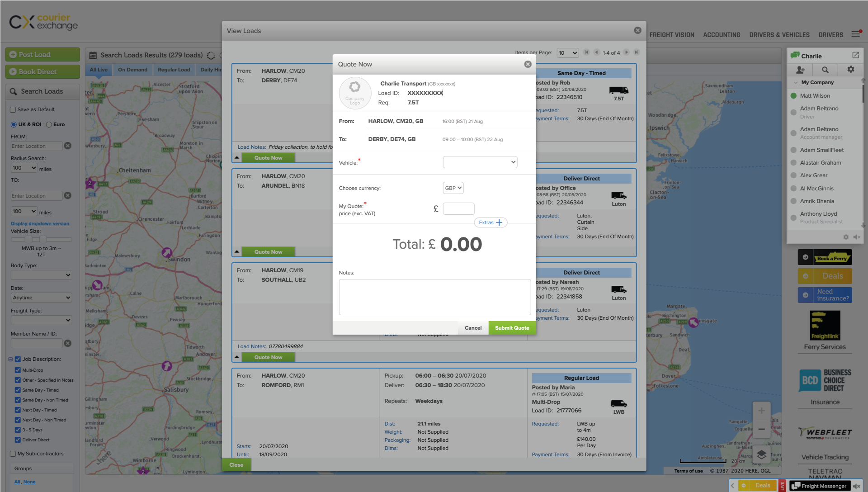This screenshot has width=868, height=492.
Task: Click the chat panel search magnifier icon
Action: click(x=825, y=70)
